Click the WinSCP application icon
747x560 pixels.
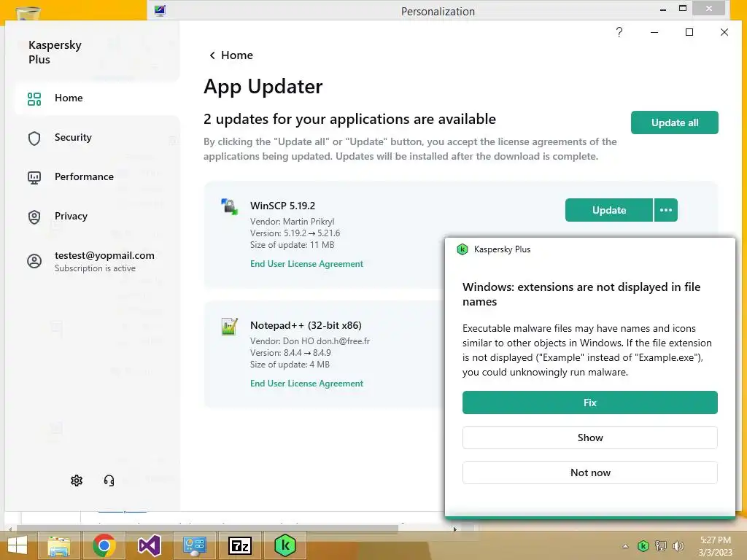pyautogui.click(x=230, y=206)
